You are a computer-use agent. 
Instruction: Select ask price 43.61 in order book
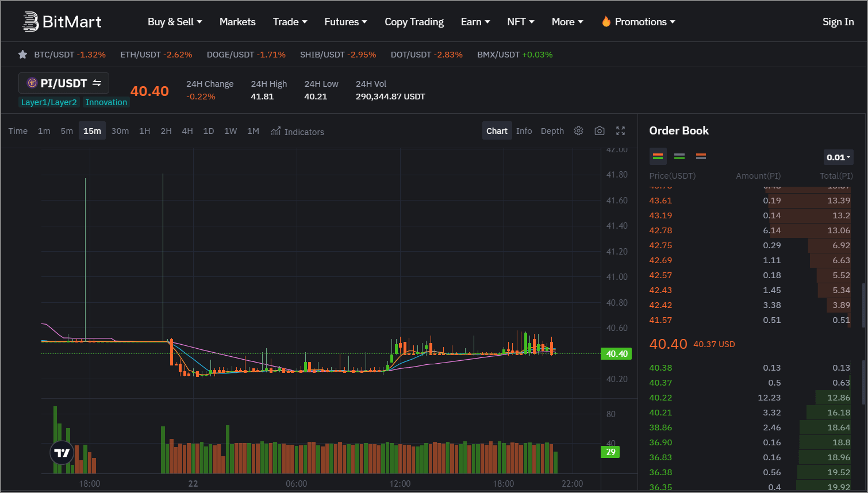[660, 201]
